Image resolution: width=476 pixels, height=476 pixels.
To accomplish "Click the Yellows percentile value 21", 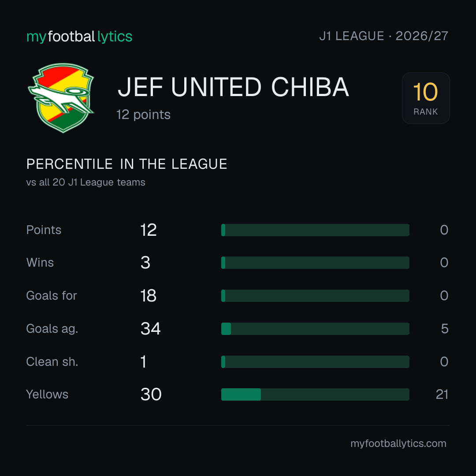I will point(442,394).
